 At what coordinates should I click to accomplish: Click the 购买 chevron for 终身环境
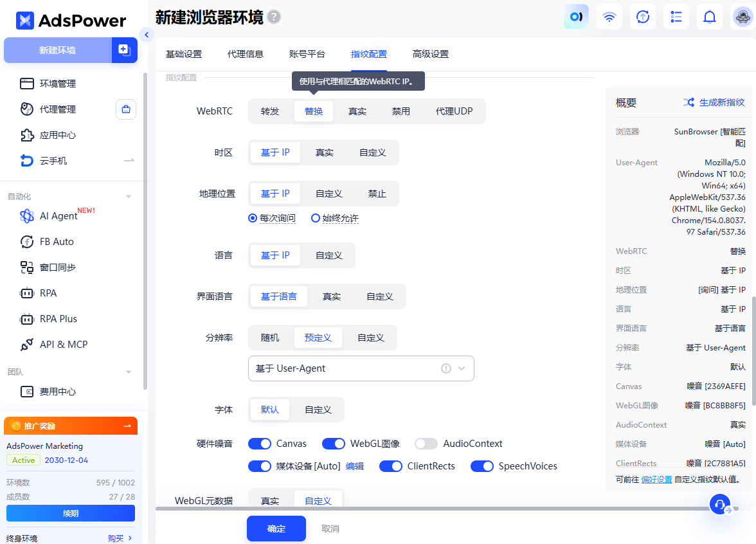[x=130, y=538]
